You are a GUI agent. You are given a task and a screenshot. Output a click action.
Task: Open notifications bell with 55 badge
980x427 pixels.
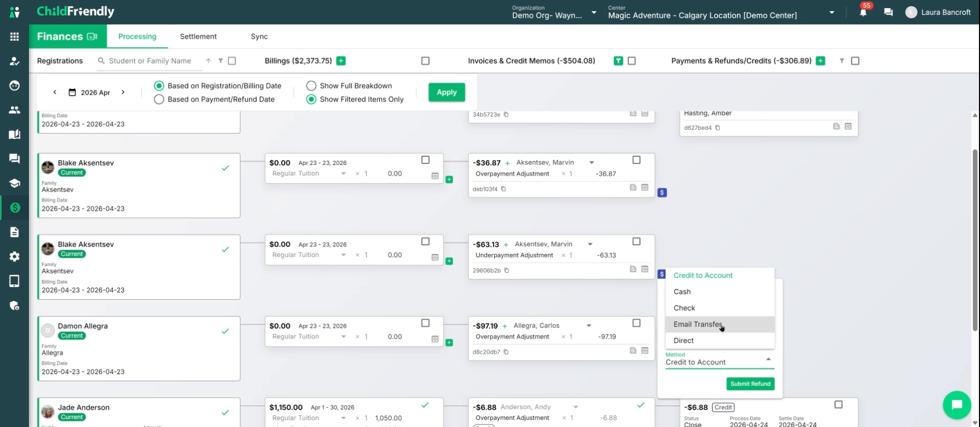[863, 12]
